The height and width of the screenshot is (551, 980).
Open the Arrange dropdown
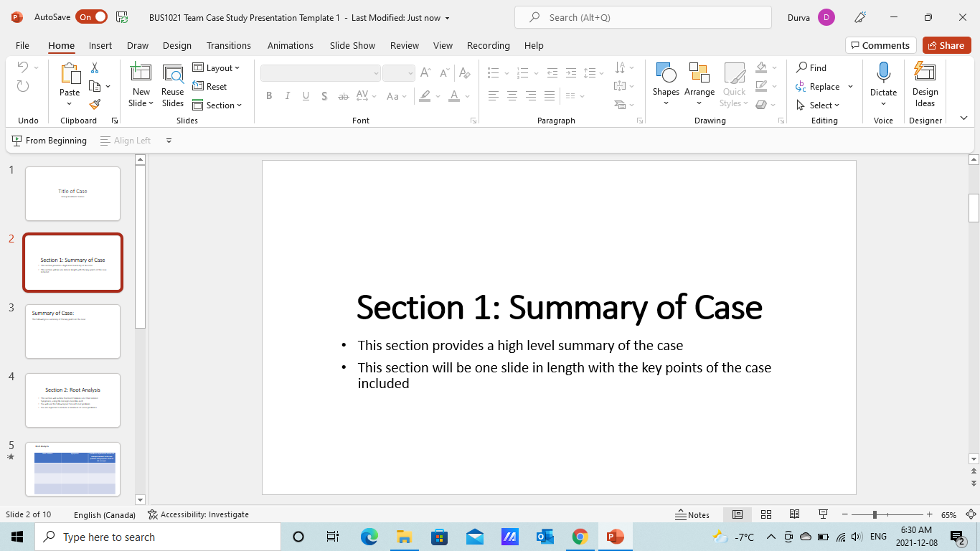(x=699, y=85)
